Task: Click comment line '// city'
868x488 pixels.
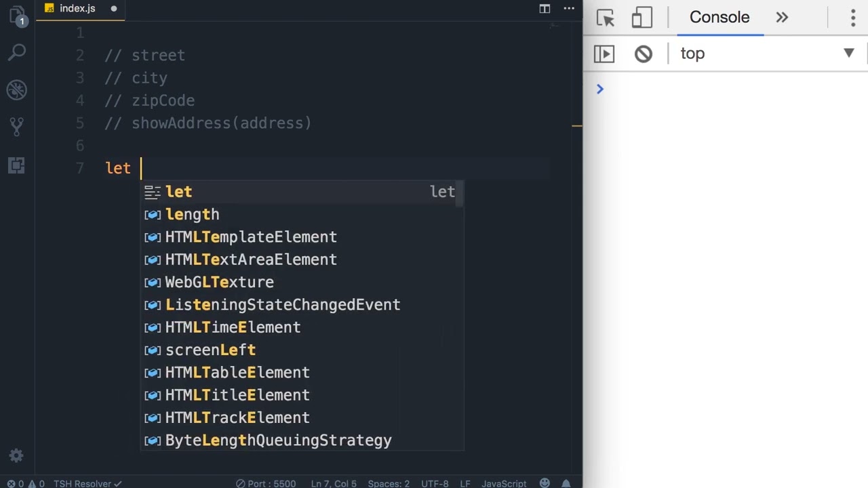Action: pos(136,78)
